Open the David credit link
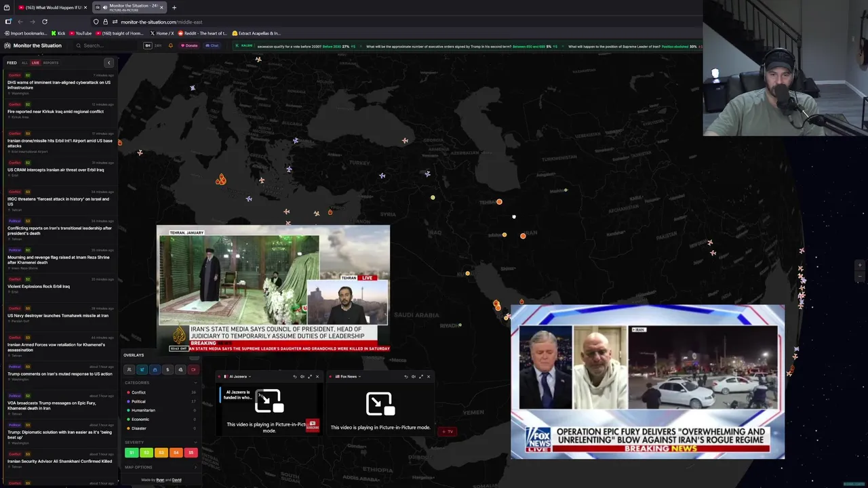Screen dimensions: 868x488 176,480
